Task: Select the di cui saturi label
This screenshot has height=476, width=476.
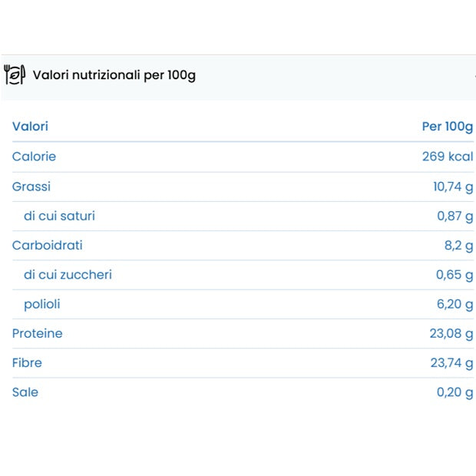Action: 59,216
